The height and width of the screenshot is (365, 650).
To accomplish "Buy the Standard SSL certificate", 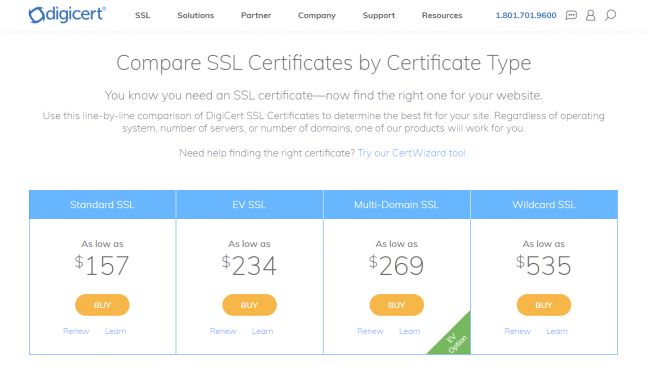I will pos(102,305).
